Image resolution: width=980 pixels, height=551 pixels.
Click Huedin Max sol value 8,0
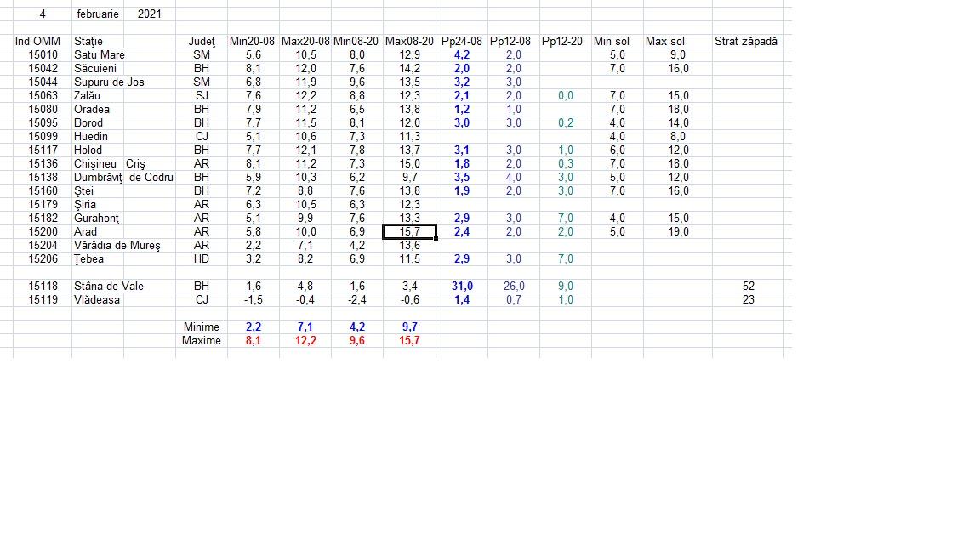pyautogui.click(x=677, y=137)
